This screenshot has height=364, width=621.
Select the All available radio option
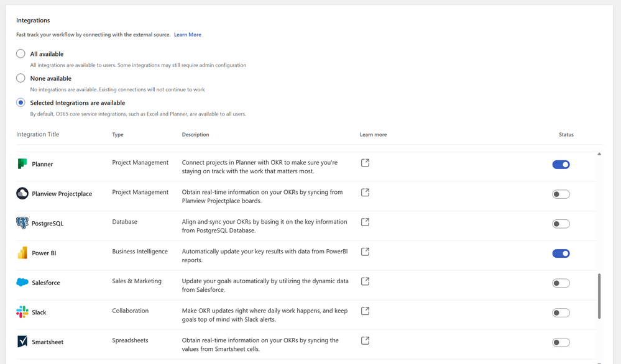tap(21, 54)
